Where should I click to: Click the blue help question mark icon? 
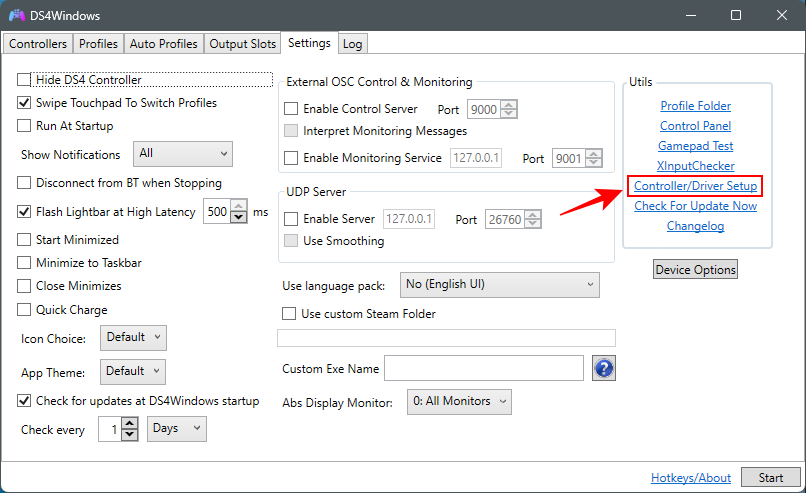[603, 368]
